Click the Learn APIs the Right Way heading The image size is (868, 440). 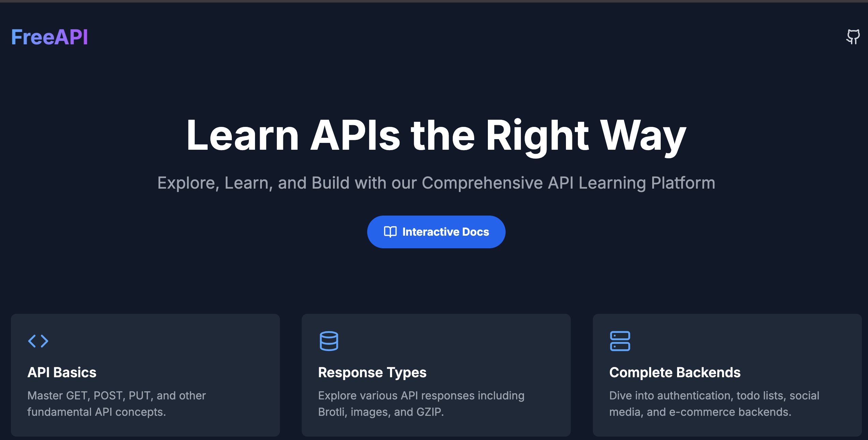pos(436,135)
